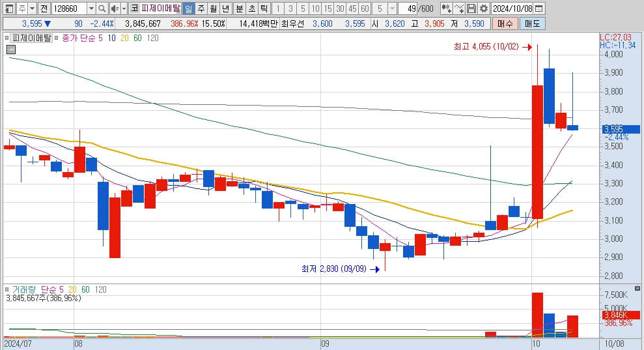Click the gray 120 moving average legend number
The height and width of the screenshot is (350, 644).
coord(152,38)
